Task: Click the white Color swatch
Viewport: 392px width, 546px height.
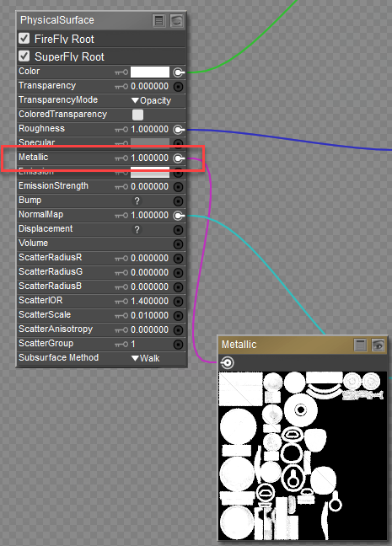Action: tap(150, 72)
